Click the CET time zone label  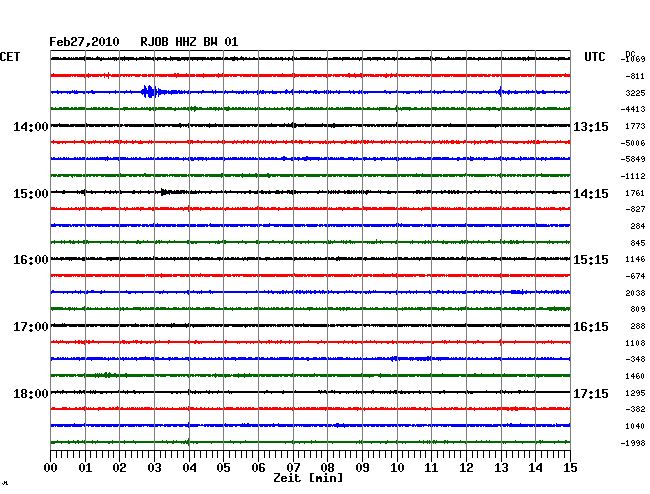click(x=10, y=57)
